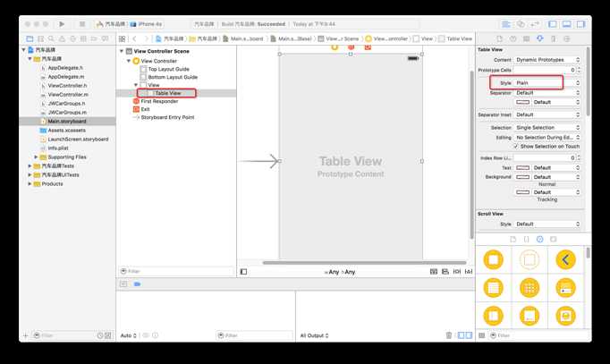Screen dimensions: 610x364
Task: Open the Attributes inspector icon
Action: (539, 38)
